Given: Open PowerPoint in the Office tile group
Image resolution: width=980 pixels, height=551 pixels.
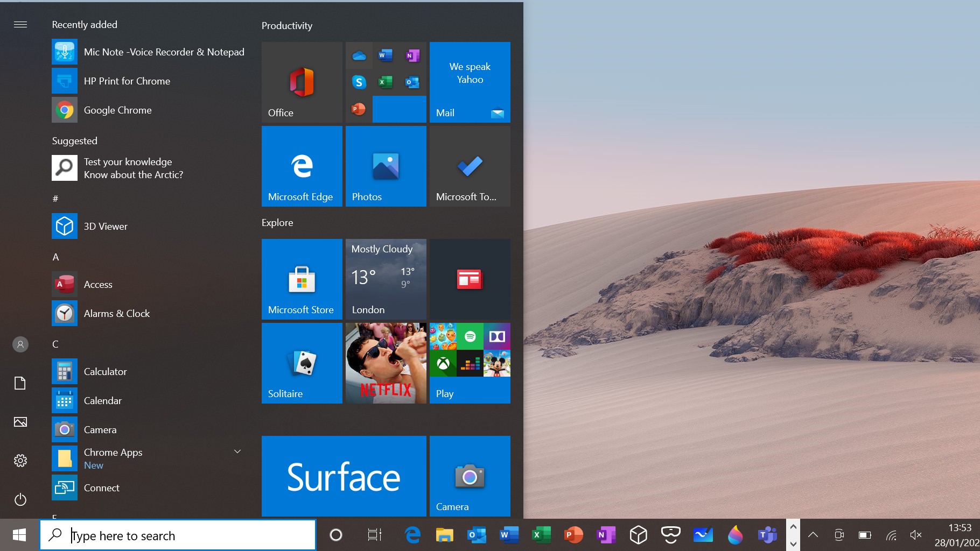Looking at the screenshot, I should click(x=359, y=109).
